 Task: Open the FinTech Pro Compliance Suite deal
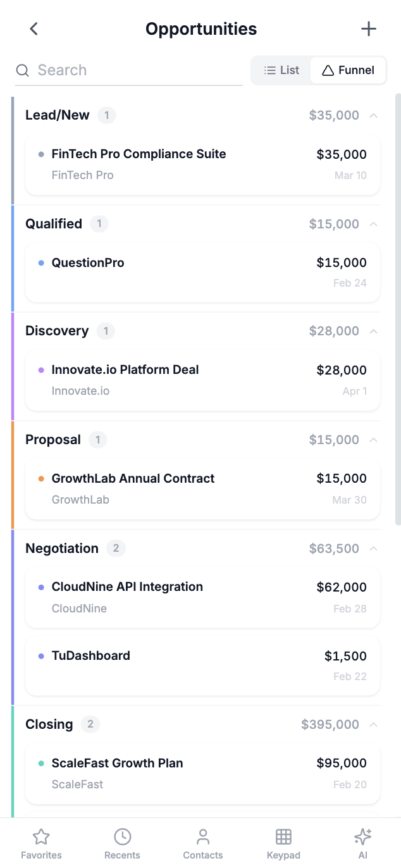point(202,164)
